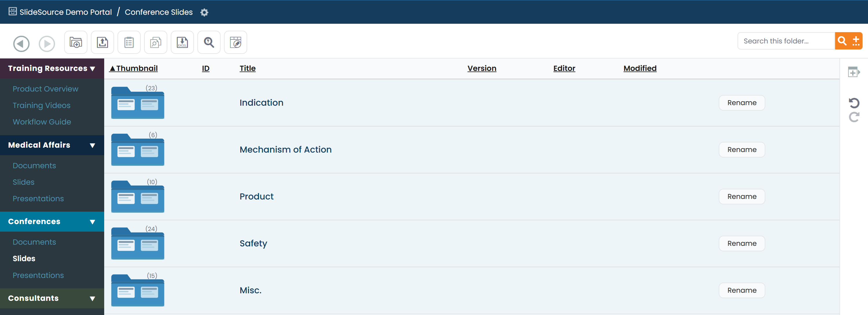868x315 pixels.
Task: Click the Medical Affairs section heading
Action: pyautogui.click(x=39, y=145)
